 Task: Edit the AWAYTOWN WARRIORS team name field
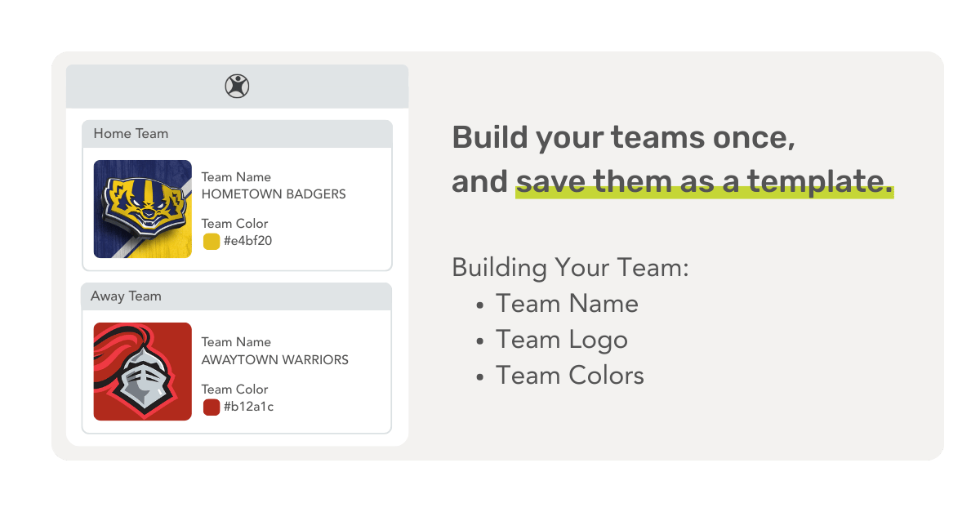275,359
